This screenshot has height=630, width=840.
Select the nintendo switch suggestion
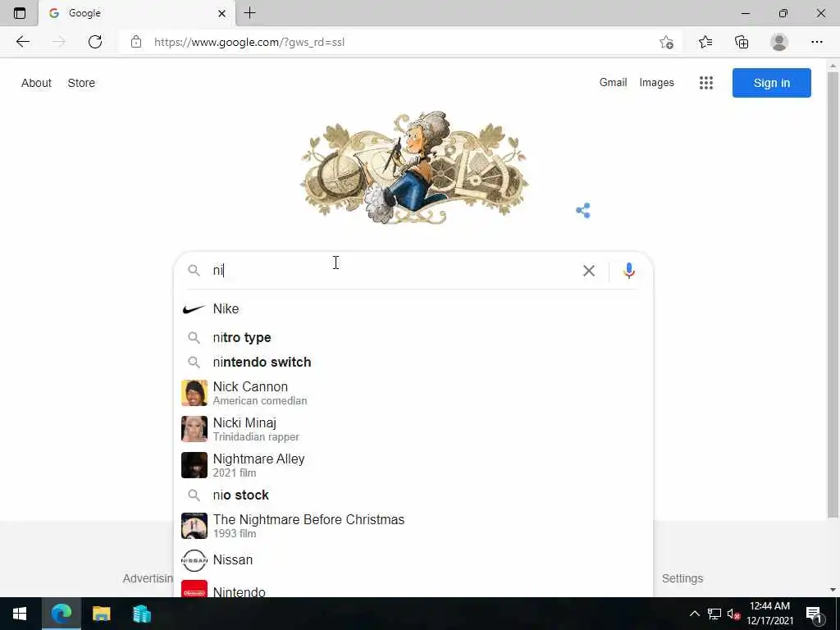(413, 362)
